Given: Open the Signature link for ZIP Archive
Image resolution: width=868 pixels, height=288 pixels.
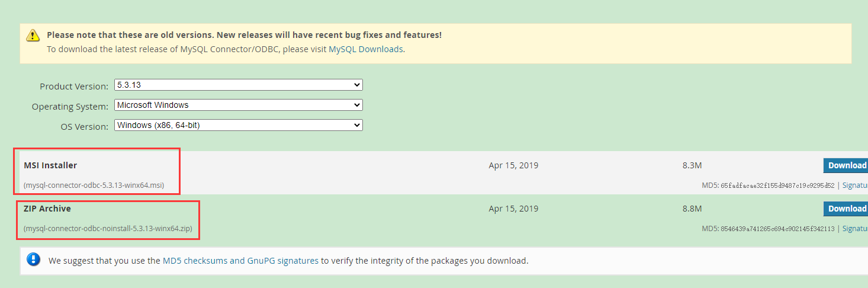Looking at the screenshot, I should pyautogui.click(x=855, y=229).
